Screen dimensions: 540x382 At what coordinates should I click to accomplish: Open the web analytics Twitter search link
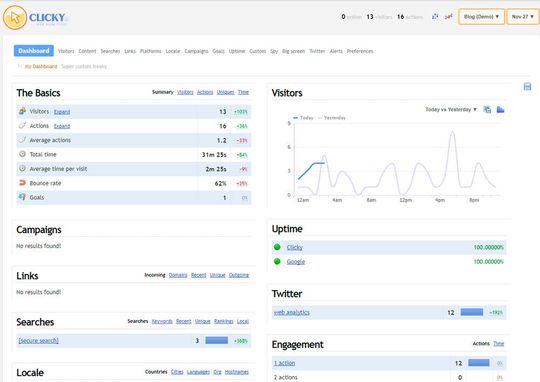292,312
